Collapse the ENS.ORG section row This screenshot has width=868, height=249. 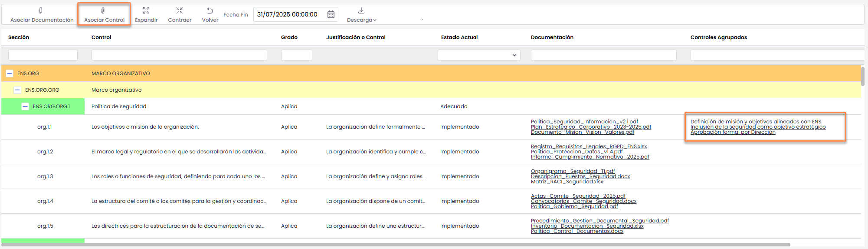coord(10,73)
